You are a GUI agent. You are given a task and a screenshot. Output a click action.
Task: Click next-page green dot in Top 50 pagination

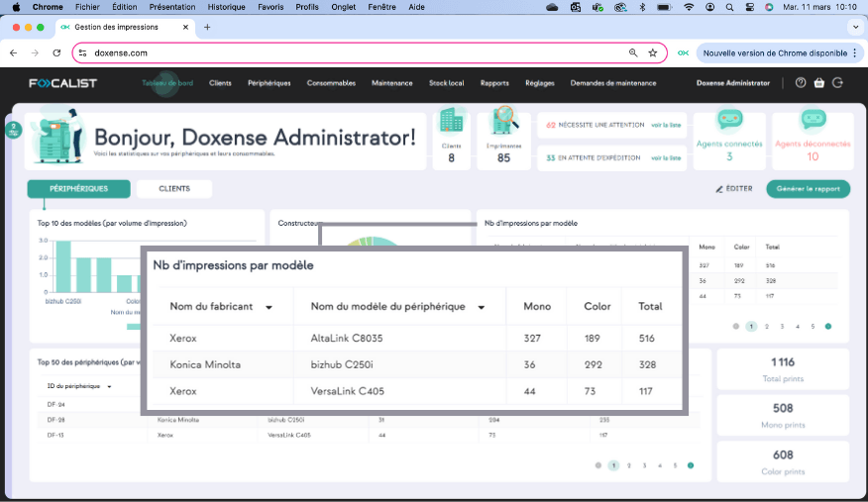(691, 465)
